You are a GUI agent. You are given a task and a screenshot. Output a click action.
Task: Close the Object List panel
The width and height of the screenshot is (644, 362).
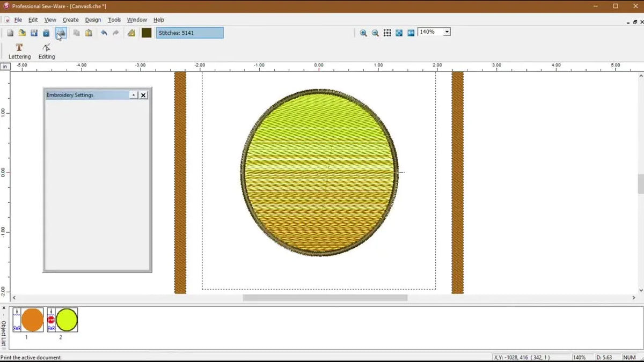[3, 308]
